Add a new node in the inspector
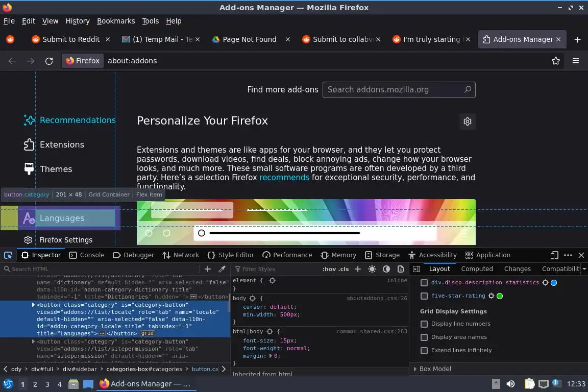588x392 pixels. click(207, 269)
